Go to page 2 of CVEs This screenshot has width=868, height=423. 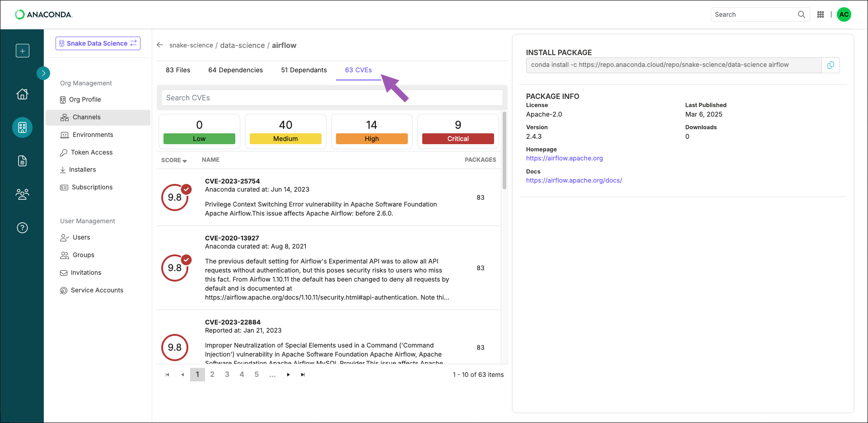pos(212,375)
